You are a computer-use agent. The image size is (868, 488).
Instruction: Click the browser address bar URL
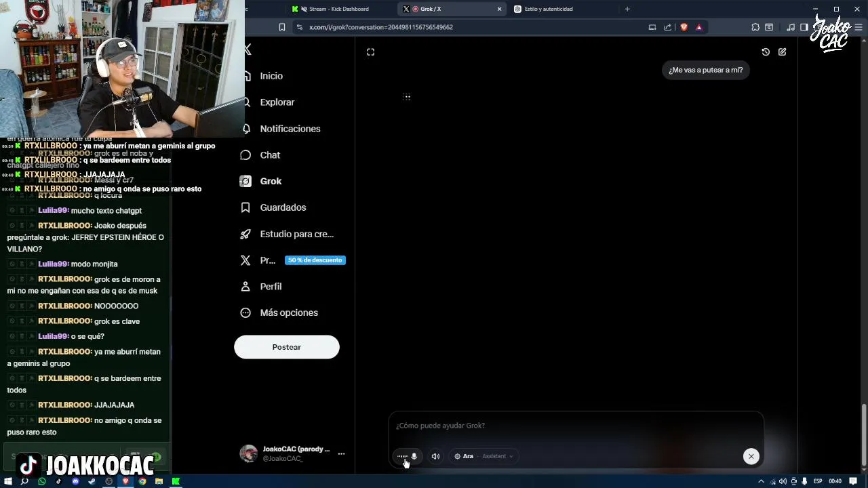point(381,27)
